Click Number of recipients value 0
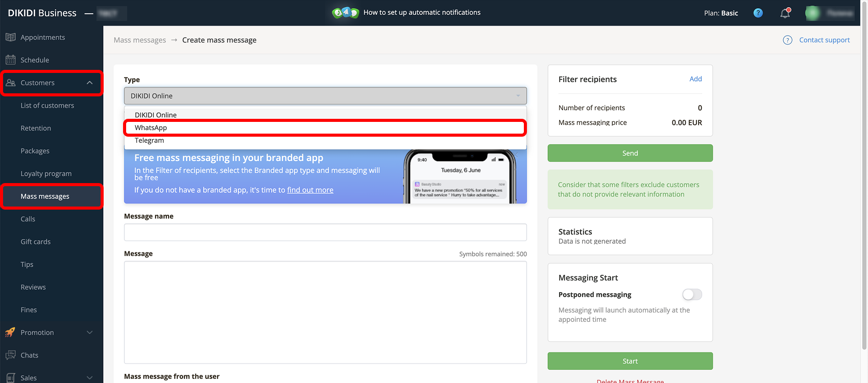 pos(700,108)
